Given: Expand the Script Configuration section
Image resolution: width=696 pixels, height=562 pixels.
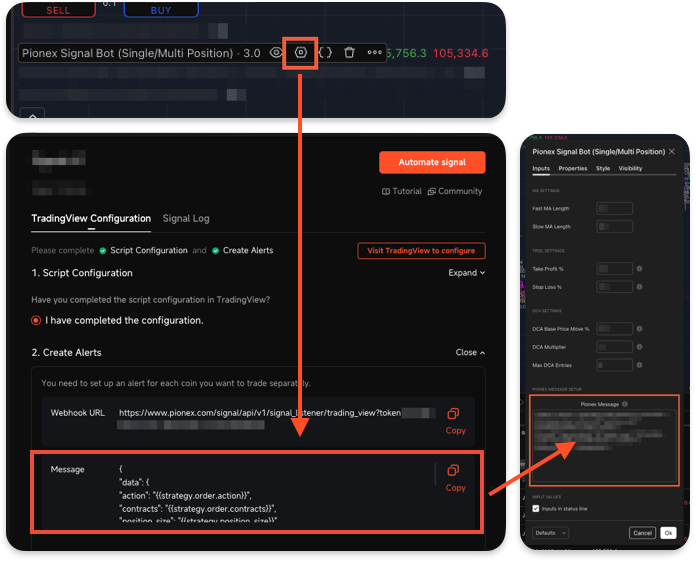Looking at the screenshot, I should click(x=467, y=273).
